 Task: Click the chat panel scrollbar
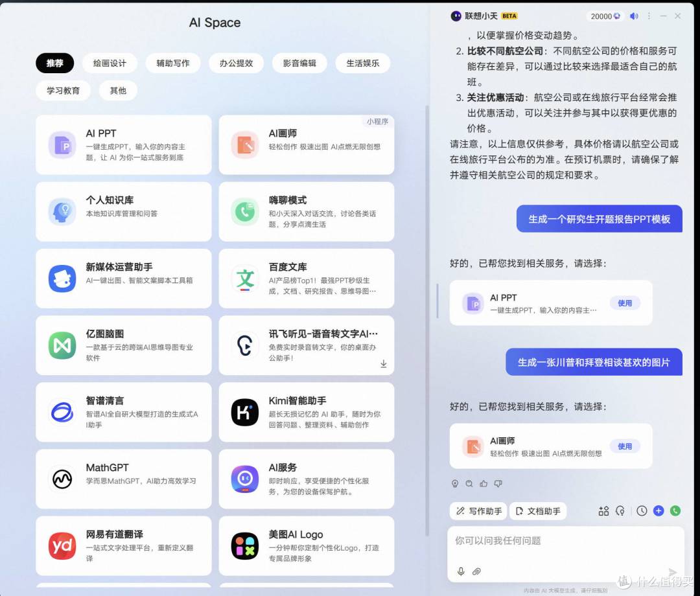point(437,301)
